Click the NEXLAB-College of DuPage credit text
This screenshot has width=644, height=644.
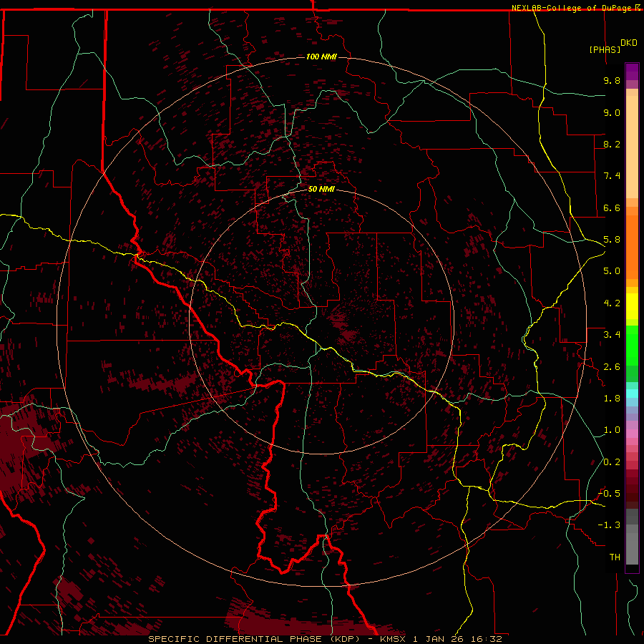coord(572,8)
